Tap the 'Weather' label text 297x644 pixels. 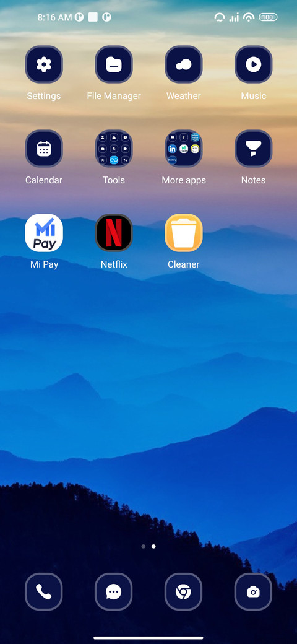click(183, 96)
